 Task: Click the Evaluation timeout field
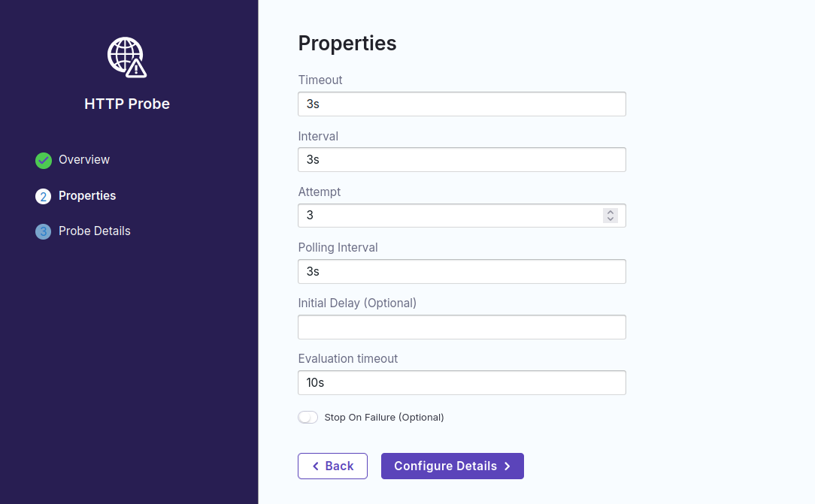462,383
